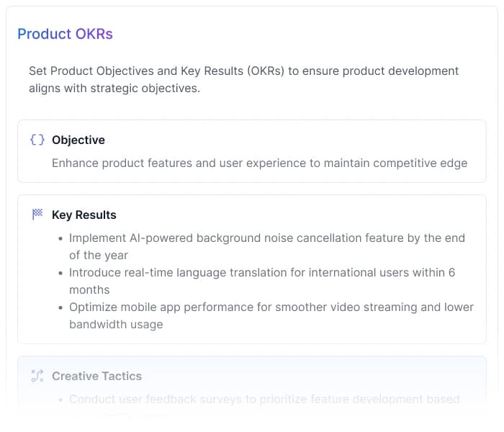Click the bullet point before 'Conduct user feedback'
Screen dimensions: 504x432
pos(59,400)
